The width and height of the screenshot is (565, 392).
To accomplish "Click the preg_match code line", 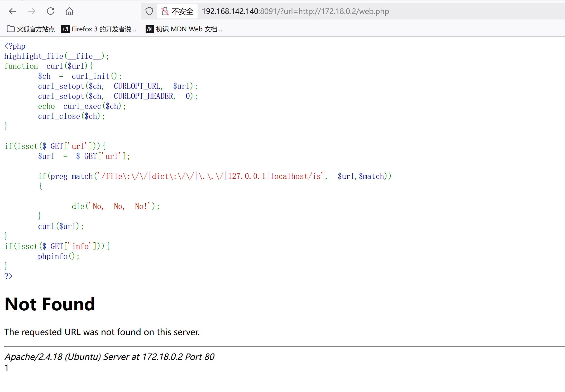I will coord(214,176).
